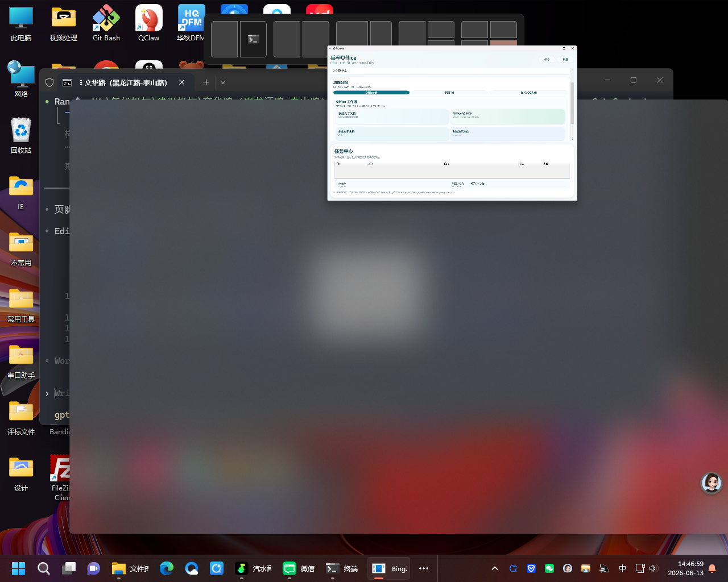Click the 终端 terminal taskbar icon
This screenshot has width=728, height=582.
click(342, 568)
